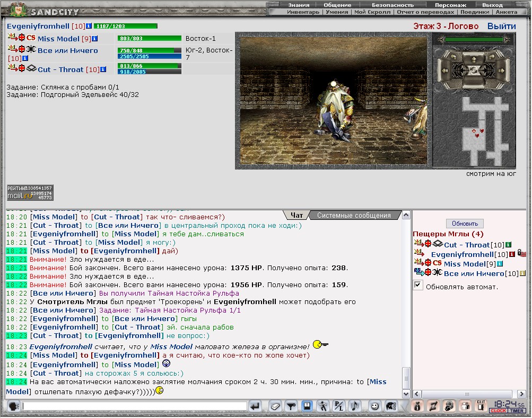The height and width of the screenshot is (418, 532).
Task: Open Умения from the top submenu
Action: click(337, 12)
